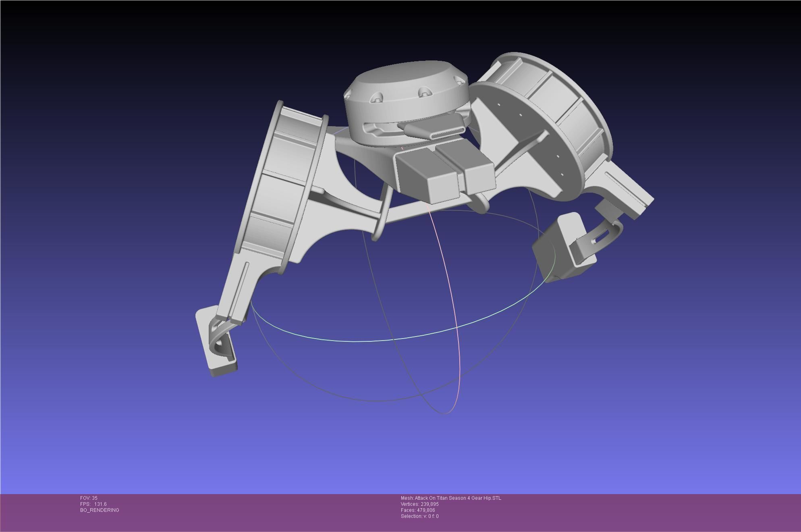Viewport: 801px width, 532px height.
Task: Click the BO_RENDERING label
Action: [100, 510]
